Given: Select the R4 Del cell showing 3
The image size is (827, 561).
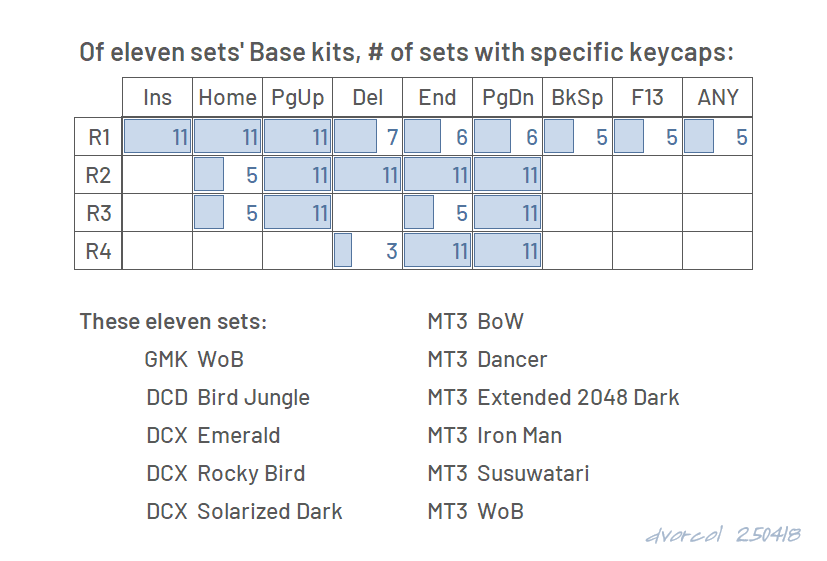Looking at the screenshot, I should pos(368,251).
